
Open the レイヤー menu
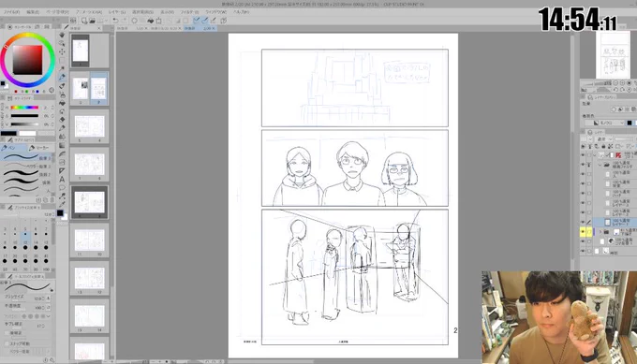pos(117,12)
